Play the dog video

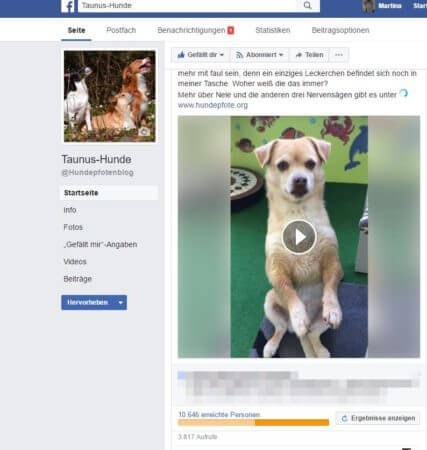299,237
